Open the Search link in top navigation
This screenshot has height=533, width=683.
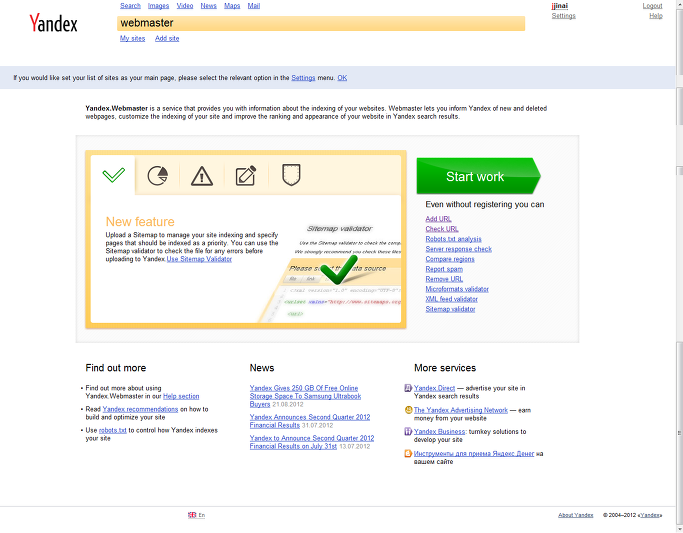130,6
